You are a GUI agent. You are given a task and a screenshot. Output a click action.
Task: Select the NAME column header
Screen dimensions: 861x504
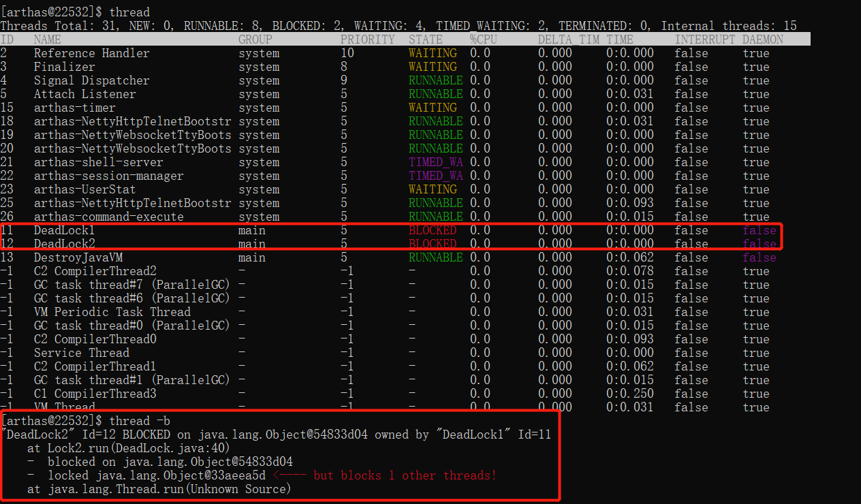pos(48,40)
